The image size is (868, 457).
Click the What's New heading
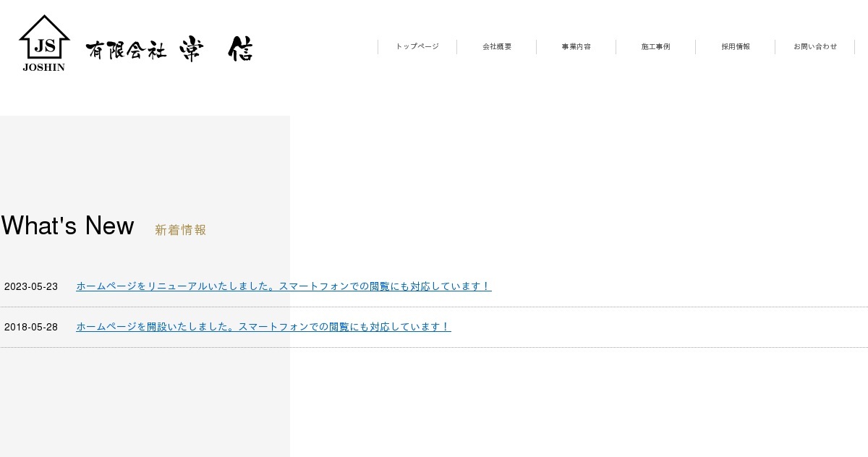coord(68,226)
